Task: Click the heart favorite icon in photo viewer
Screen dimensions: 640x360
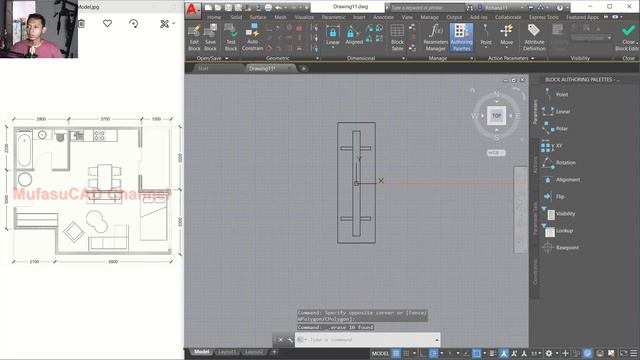Action: coord(107,23)
